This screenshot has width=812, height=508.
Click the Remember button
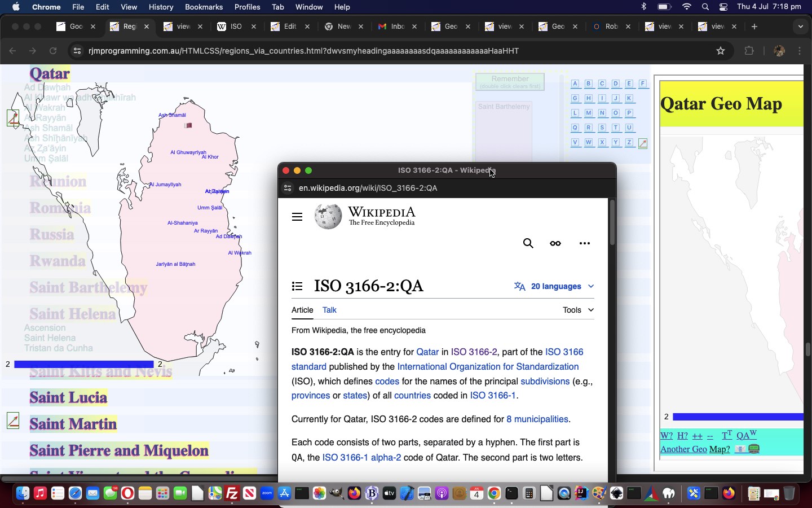510,82
